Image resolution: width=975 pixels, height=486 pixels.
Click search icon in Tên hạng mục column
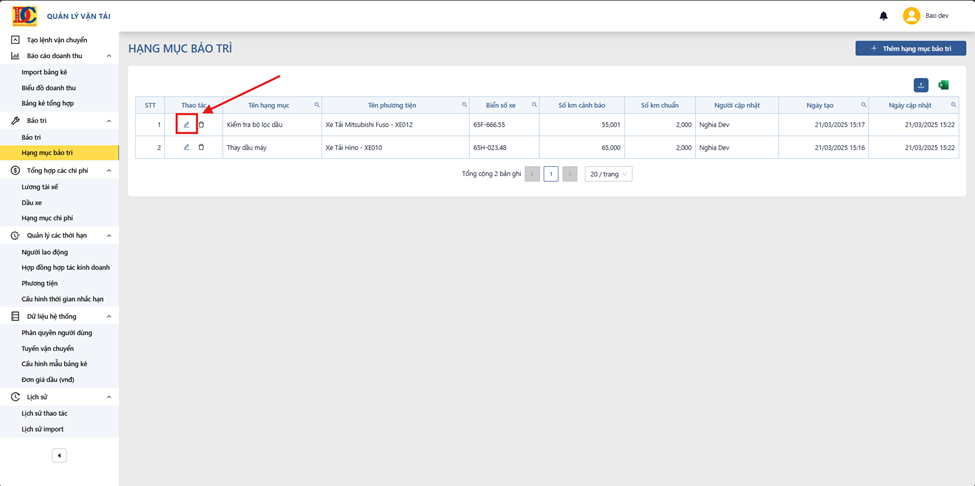click(x=317, y=104)
